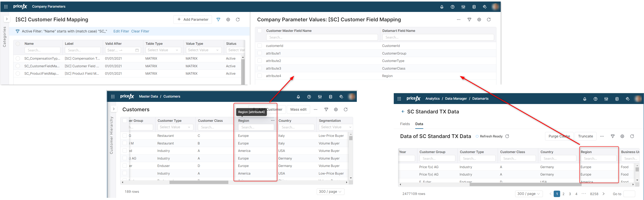The height and width of the screenshot is (200, 644).
Task: Open Customer Type filter dropdown in Customers
Action: 175,127
